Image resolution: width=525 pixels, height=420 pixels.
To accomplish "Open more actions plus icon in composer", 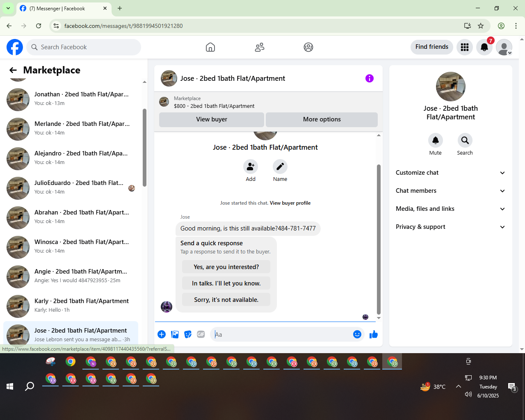I will coord(162,334).
